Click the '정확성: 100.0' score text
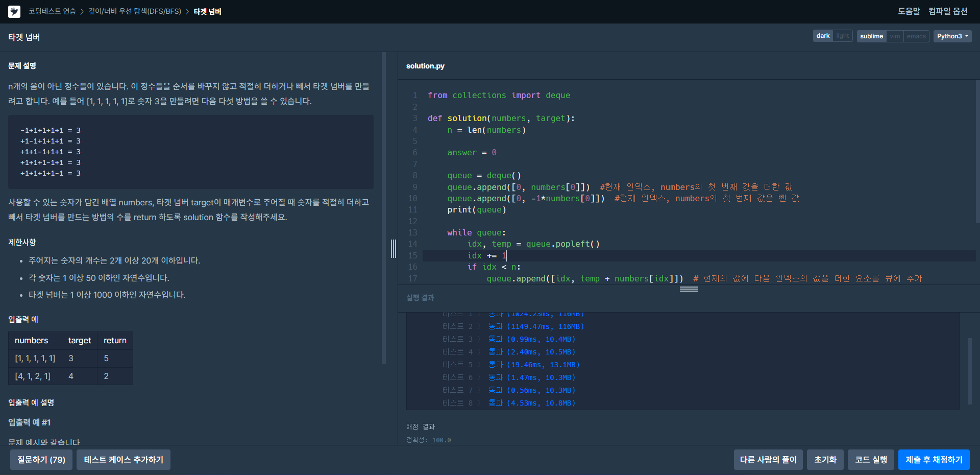Screen dimensions: 980x475 click(429, 440)
